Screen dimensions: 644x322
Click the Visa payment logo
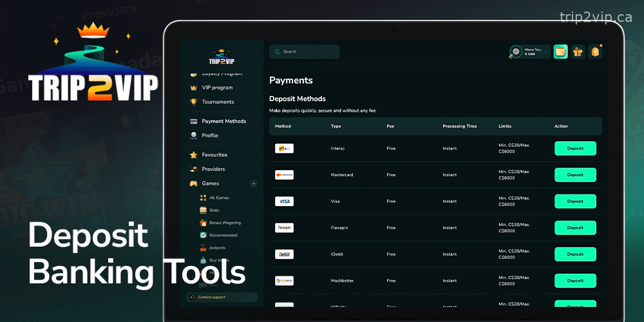pos(284,201)
